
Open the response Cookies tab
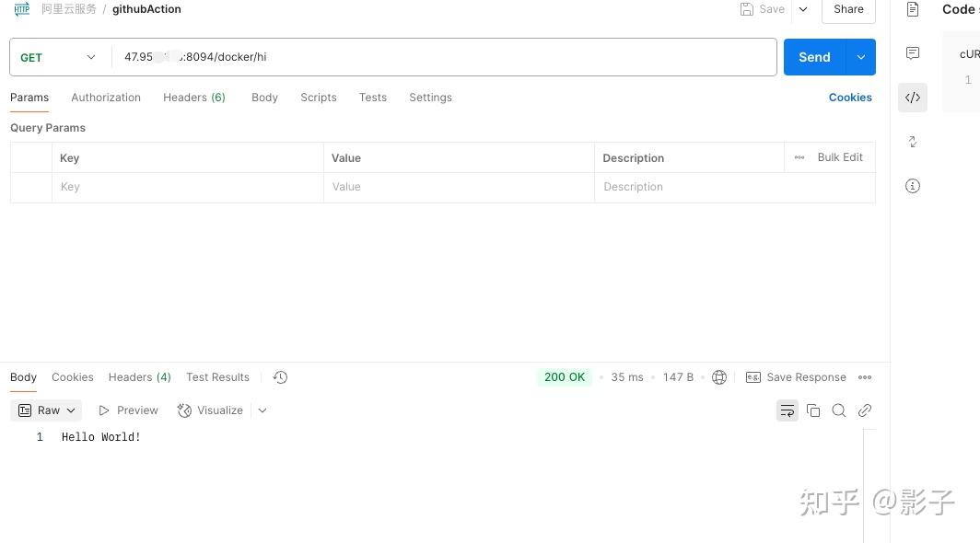click(73, 377)
